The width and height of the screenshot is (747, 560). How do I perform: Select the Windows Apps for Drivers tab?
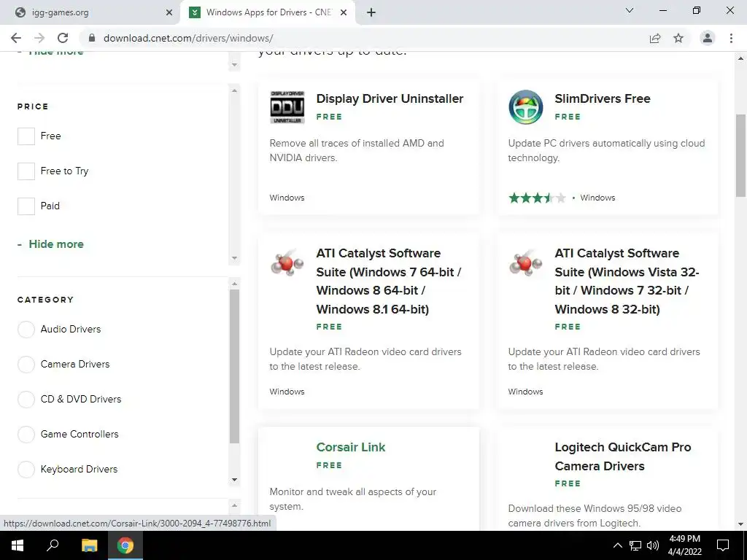267,12
